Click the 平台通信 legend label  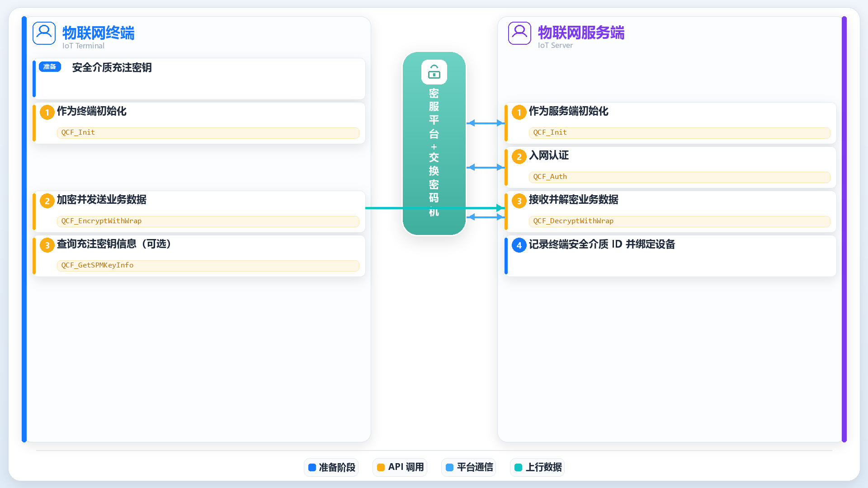475,467
